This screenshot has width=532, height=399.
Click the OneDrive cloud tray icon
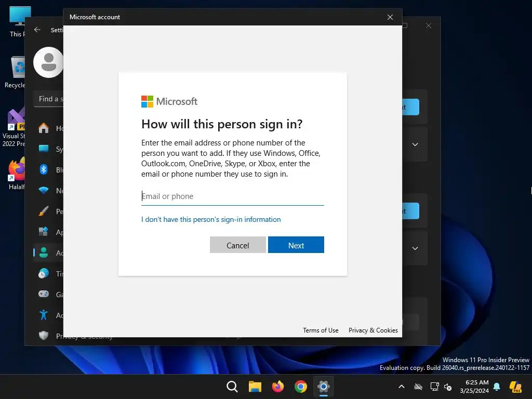pos(418,387)
